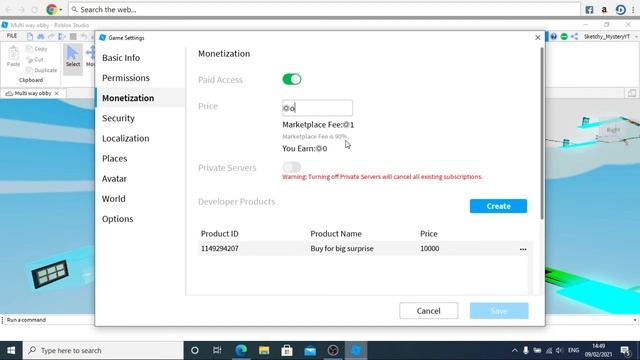Close the Game Settings dialog
This screenshot has width=640, height=360.
(x=538, y=38)
